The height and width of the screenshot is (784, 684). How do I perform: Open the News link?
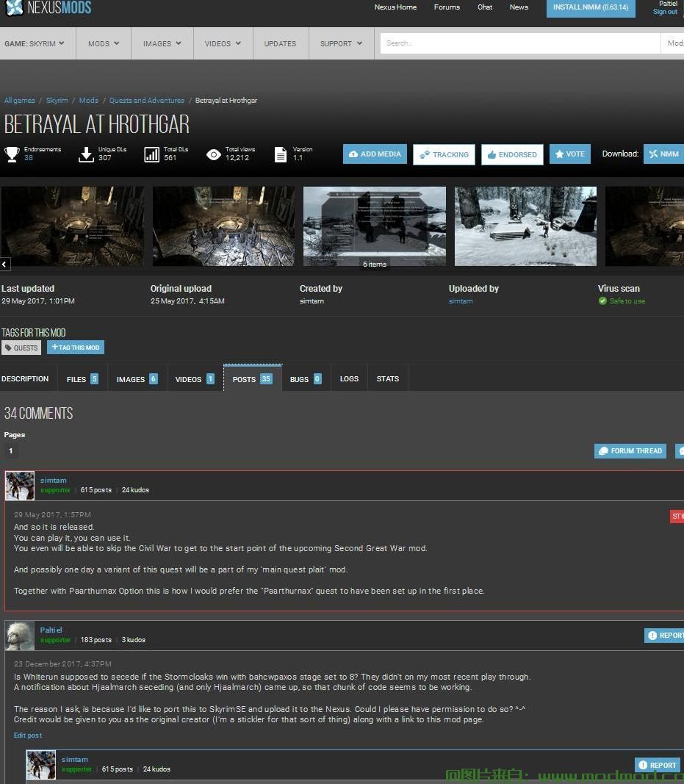pos(519,7)
